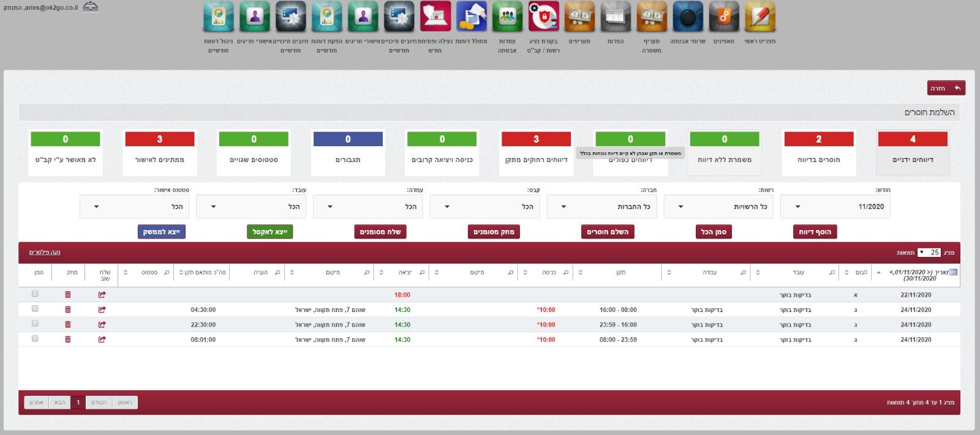Select the ממתינים לאישור tile showing 3
Image resolution: width=980 pixels, height=435 pixels.
pyautogui.click(x=159, y=153)
